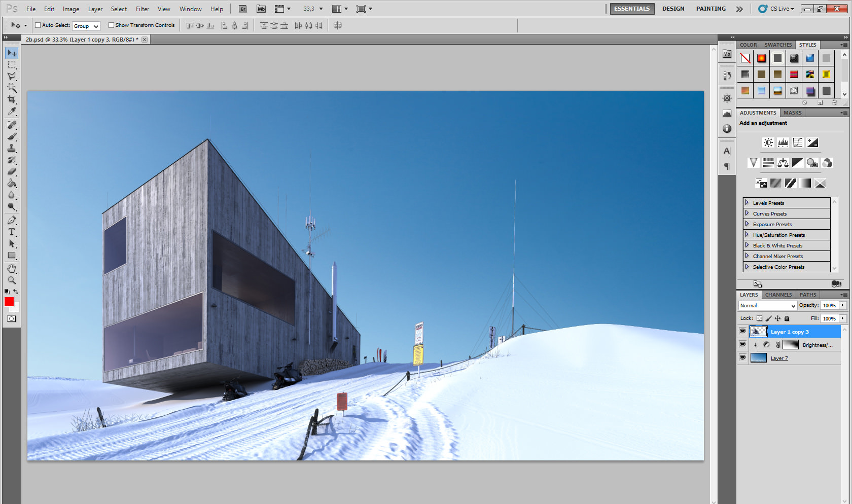Open the Filter menu
The image size is (852, 504).
pyautogui.click(x=143, y=9)
